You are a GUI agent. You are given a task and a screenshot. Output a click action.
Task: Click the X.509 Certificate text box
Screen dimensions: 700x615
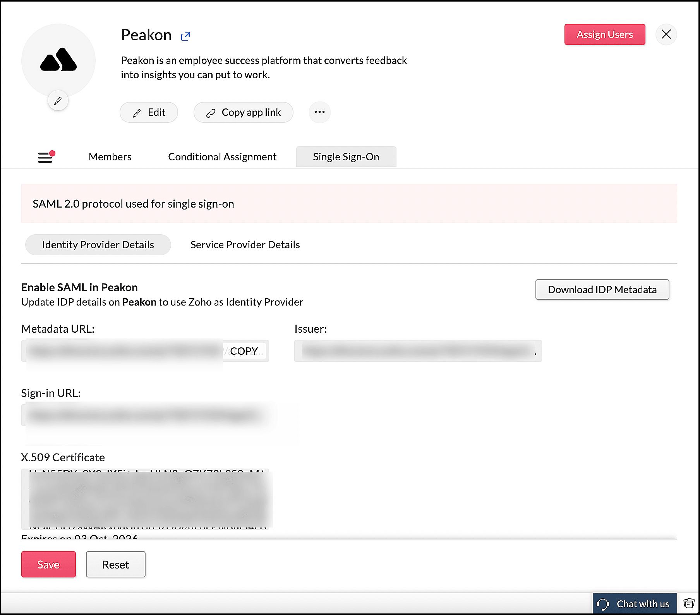pos(145,499)
